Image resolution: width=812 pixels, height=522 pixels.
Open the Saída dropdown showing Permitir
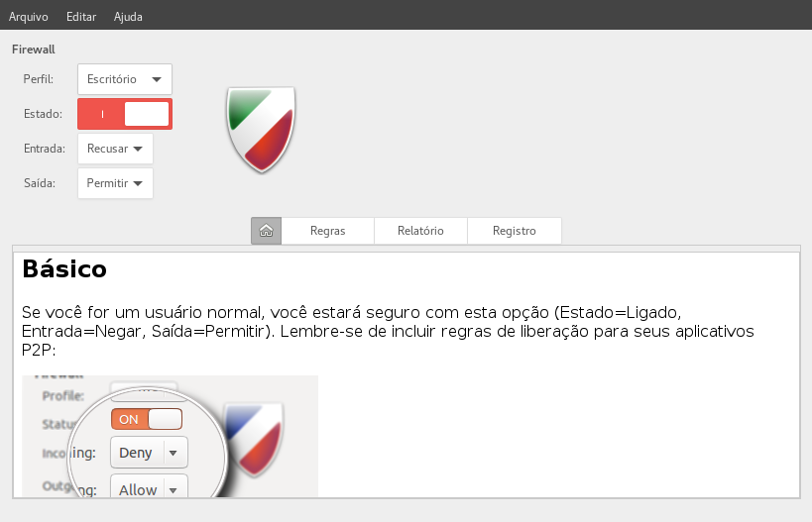pos(115,183)
